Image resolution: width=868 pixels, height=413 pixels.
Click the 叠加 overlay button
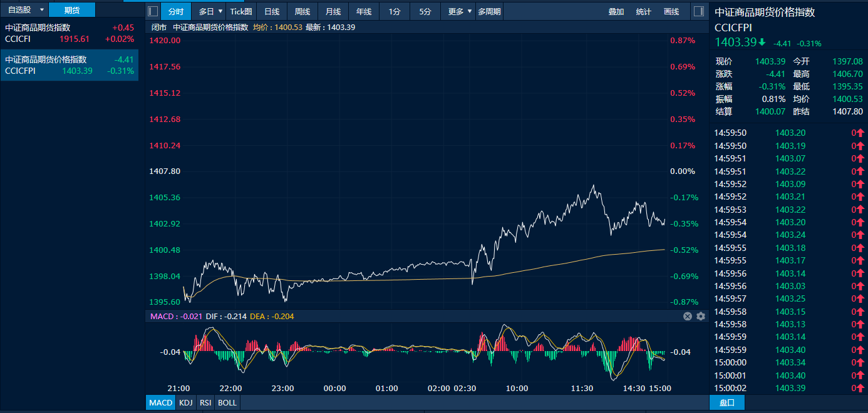[616, 11]
